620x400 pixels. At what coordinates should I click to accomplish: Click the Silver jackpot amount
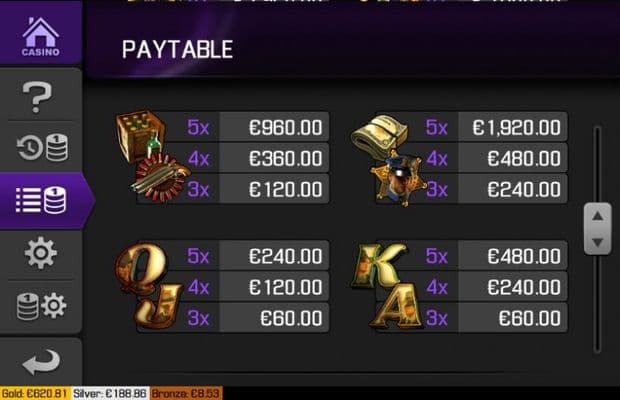(109, 393)
